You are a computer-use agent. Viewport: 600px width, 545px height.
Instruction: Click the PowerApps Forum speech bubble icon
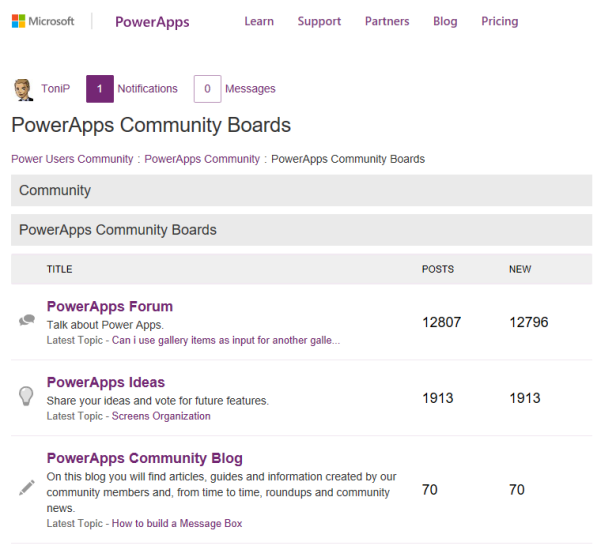point(27,321)
